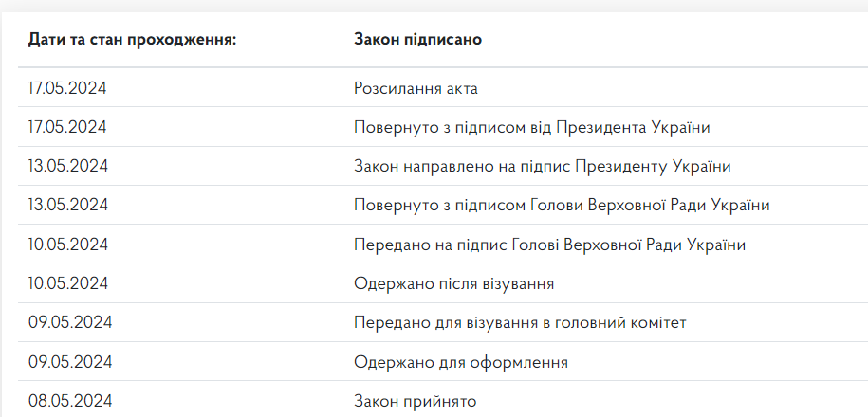
Task: Click the "Одержано для оформлення" entry
Action: pos(461,361)
